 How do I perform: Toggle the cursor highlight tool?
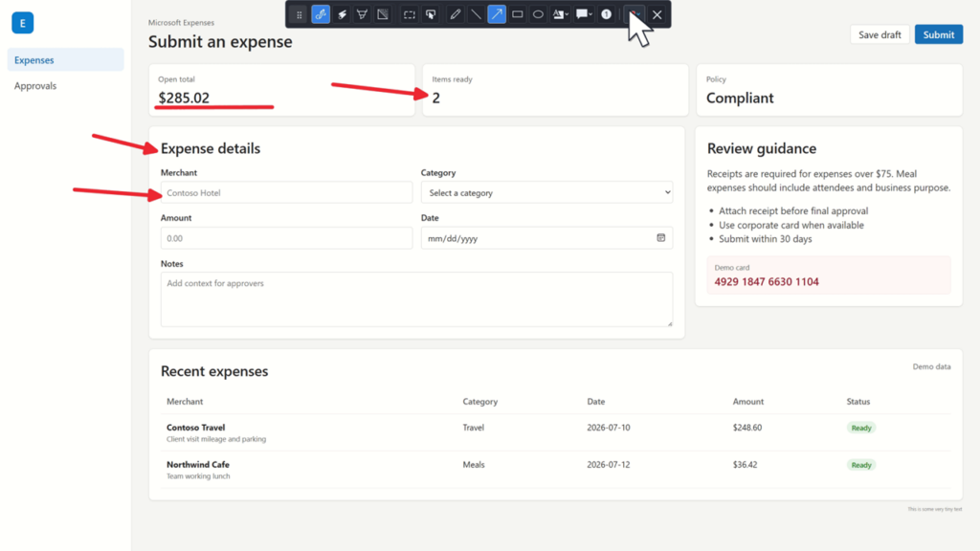(431, 14)
